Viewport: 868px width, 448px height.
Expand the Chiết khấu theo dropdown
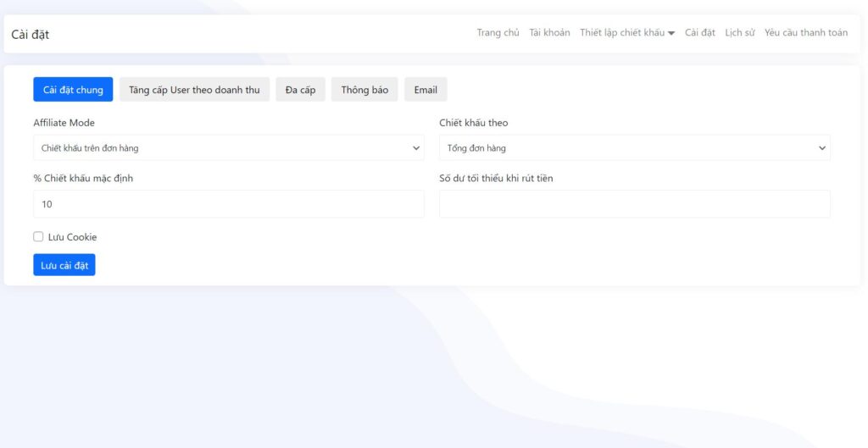(x=634, y=148)
